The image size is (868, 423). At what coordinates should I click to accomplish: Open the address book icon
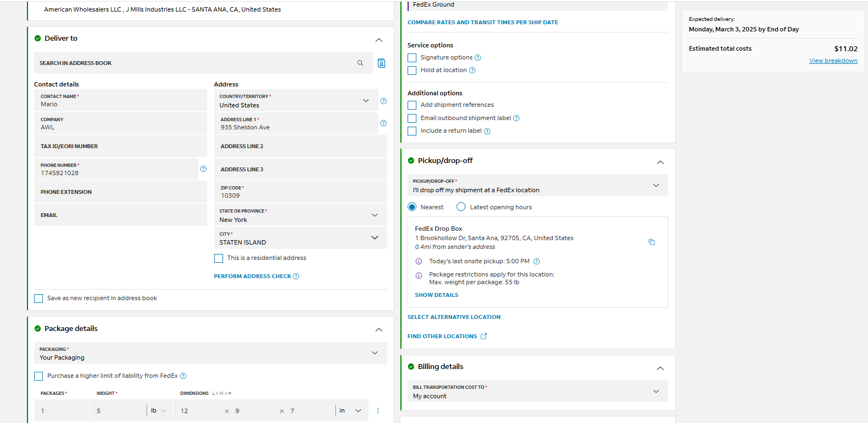[381, 63]
